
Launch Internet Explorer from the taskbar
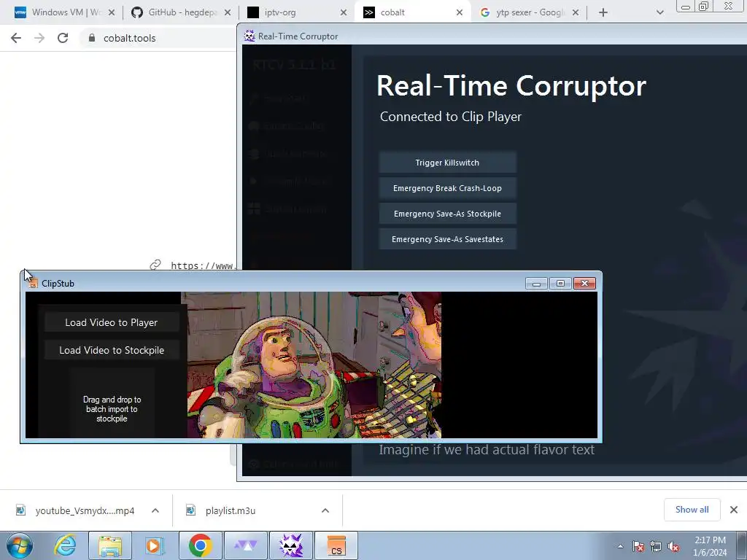[65, 545]
